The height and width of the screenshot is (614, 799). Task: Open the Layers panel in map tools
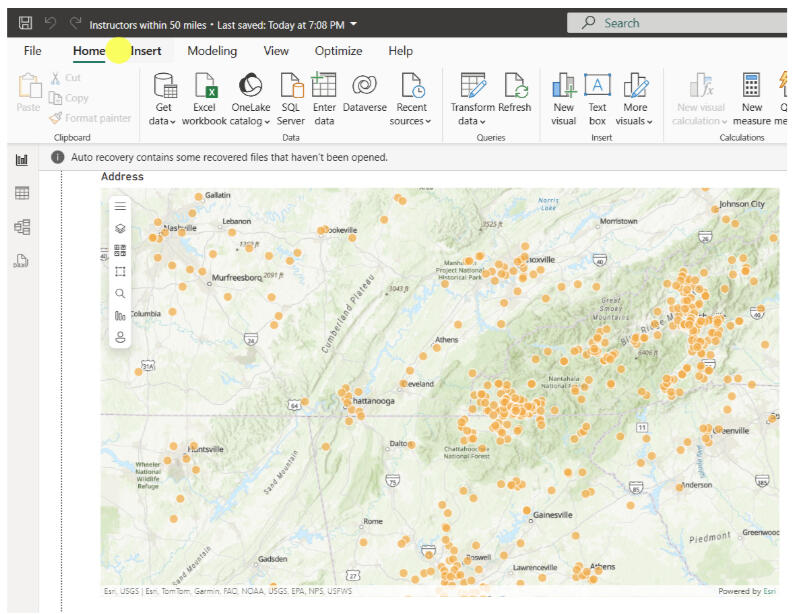tap(120, 228)
